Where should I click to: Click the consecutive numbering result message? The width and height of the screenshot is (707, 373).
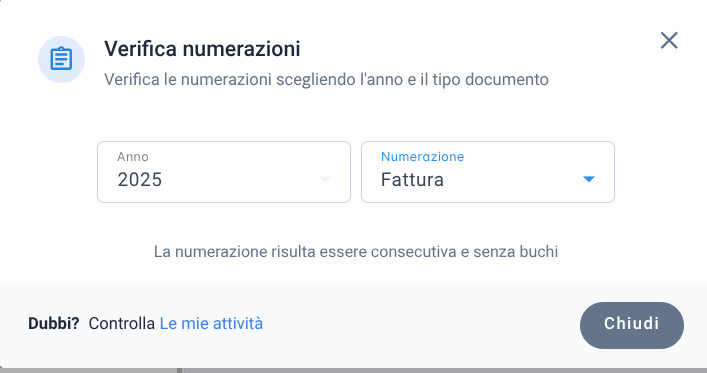(x=356, y=251)
